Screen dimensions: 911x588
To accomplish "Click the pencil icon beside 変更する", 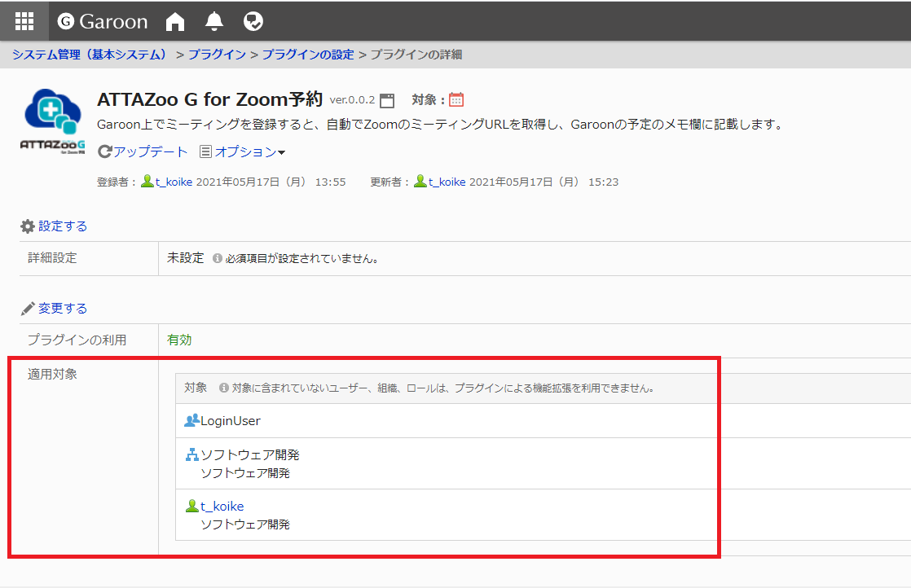I will pyautogui.click(x=28, y=308).
